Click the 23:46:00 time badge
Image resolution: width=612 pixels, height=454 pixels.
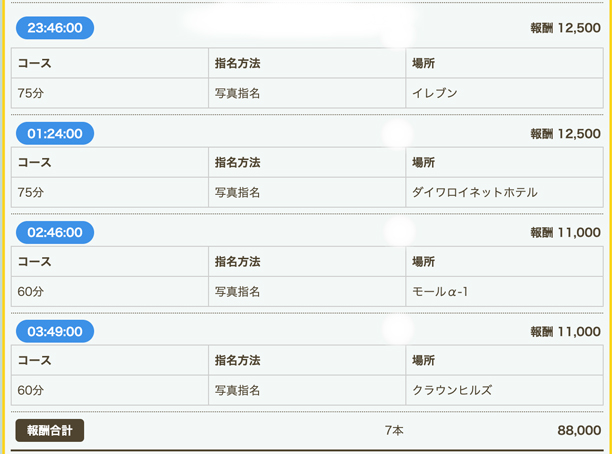[x=55, y=28]
